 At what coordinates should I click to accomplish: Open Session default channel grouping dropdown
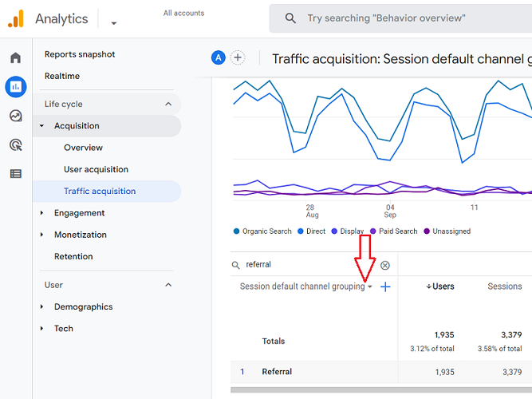(x=305, y=286)
